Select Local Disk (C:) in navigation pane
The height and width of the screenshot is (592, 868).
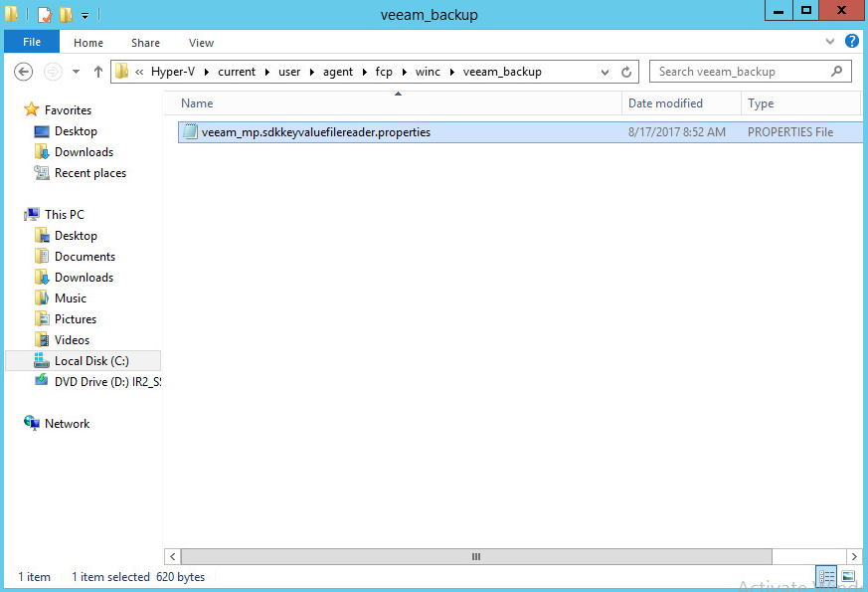click(91, 361)
